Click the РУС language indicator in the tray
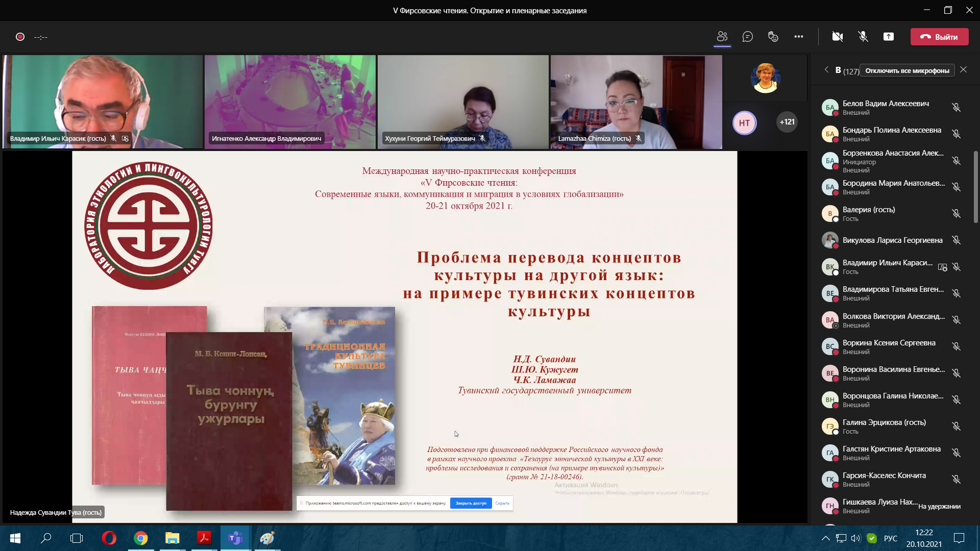 click(890, 538)
